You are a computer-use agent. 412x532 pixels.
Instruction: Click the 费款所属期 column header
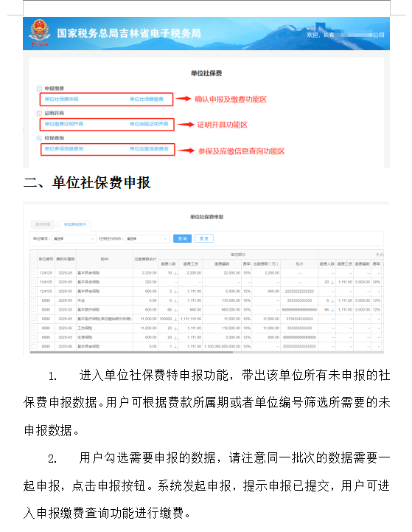point(66,259)
